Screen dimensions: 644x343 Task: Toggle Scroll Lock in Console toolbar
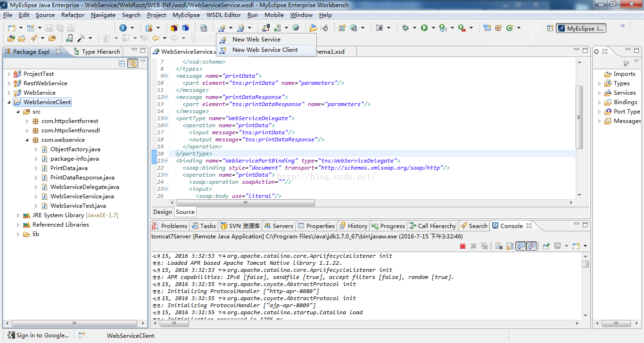tap(510, 246)
